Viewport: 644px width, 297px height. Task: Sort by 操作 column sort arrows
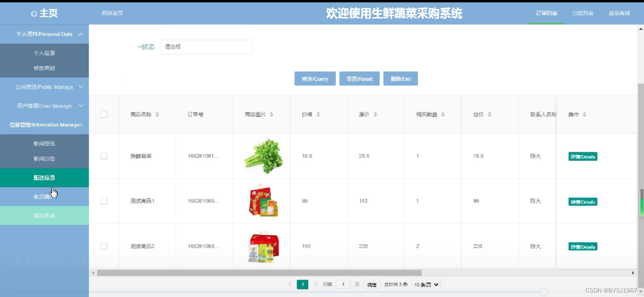pyautogui.click(x=585, y=114)
